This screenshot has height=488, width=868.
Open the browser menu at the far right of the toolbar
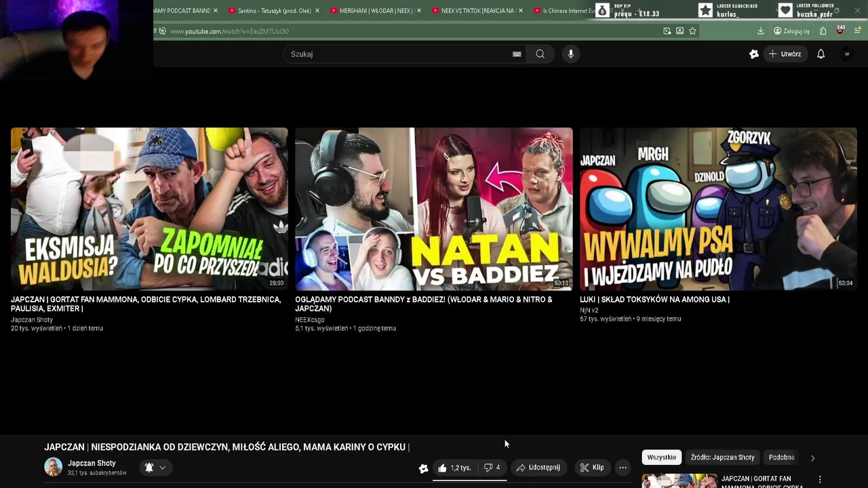pos(858,31)
